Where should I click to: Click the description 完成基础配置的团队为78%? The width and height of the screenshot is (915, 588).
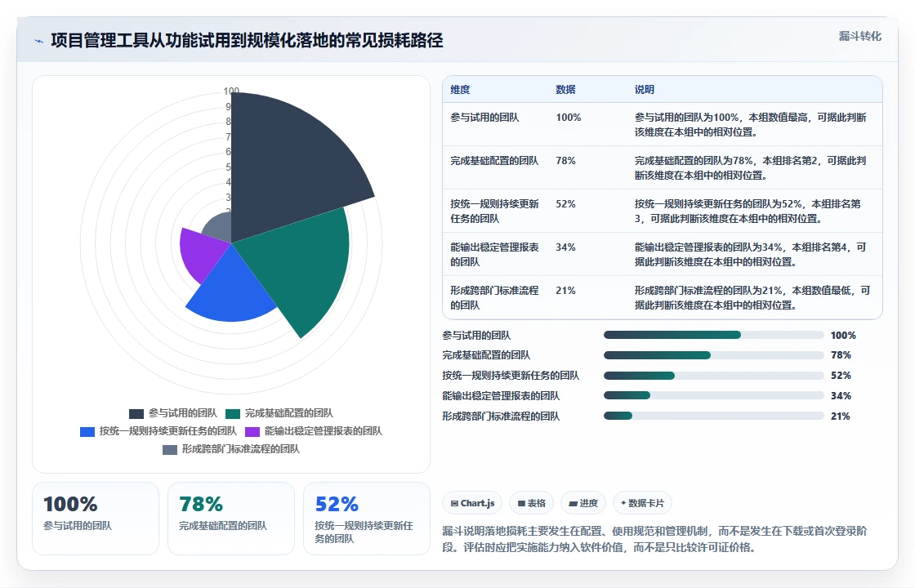[751, 167]
